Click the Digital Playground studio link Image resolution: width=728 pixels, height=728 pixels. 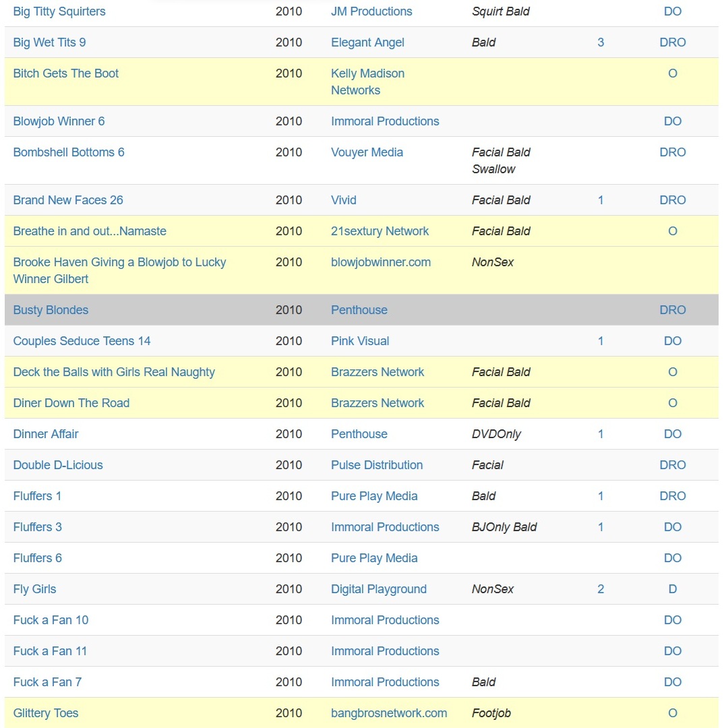click(378, 589)
